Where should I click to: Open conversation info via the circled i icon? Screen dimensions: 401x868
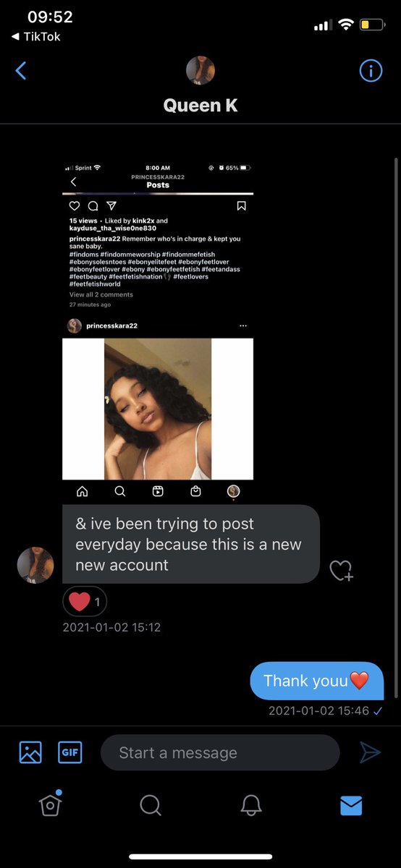coord(371,71)
